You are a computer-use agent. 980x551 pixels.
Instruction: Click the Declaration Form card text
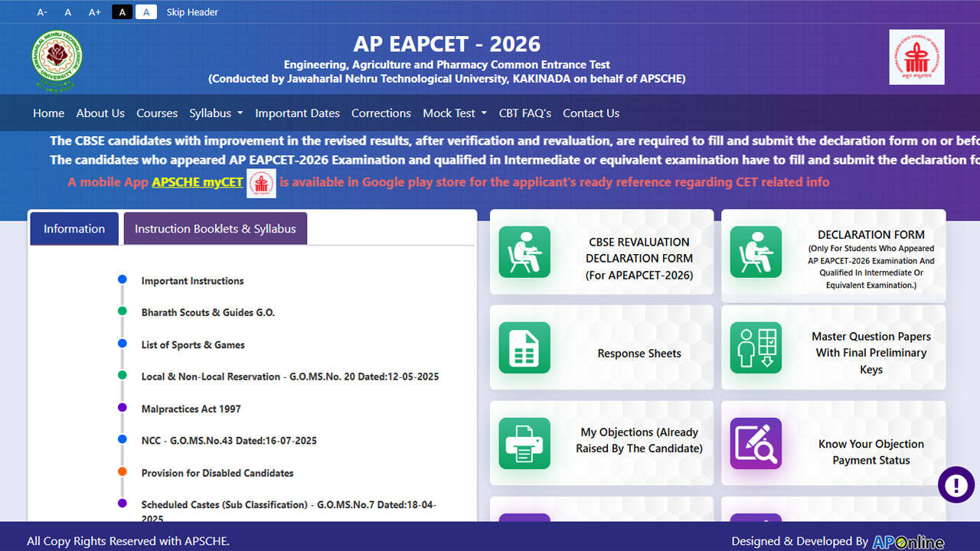pyautogui.click(x=871, y=259)
